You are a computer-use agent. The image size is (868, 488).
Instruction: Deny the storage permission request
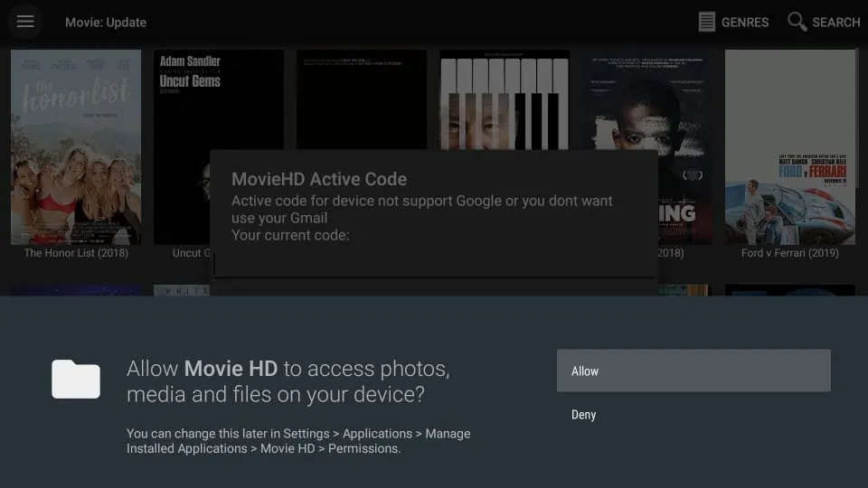click(x=693, y=415)
